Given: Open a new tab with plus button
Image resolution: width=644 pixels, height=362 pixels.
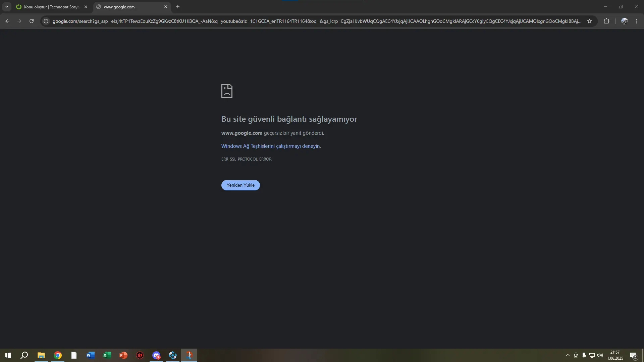Looking at the screenshot, I should coord(178,7).
